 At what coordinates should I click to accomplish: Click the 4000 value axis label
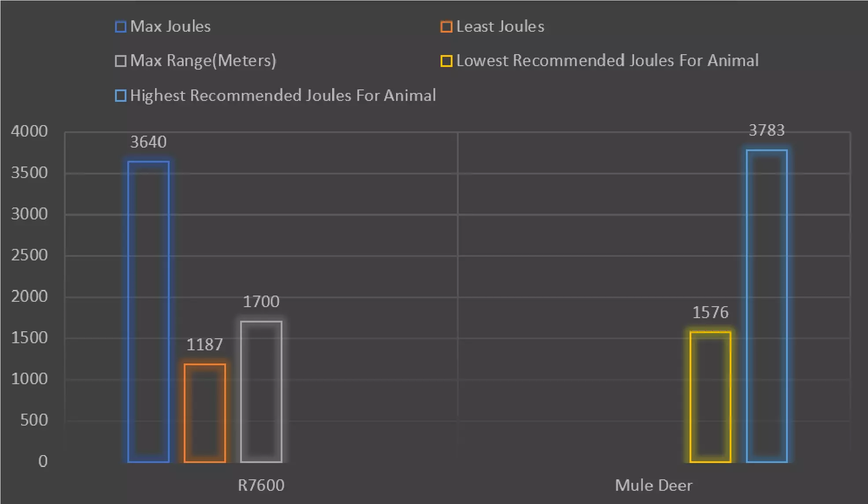tap(30, 131)
